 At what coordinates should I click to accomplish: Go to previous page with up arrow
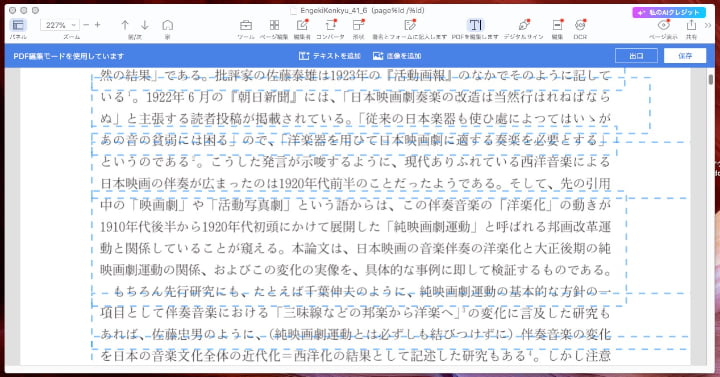[x=125, y=25]
